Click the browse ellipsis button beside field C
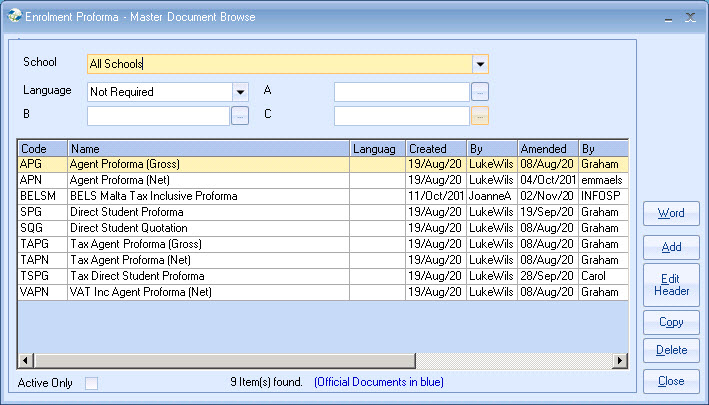Screen dimensions: 709x405 480,116
